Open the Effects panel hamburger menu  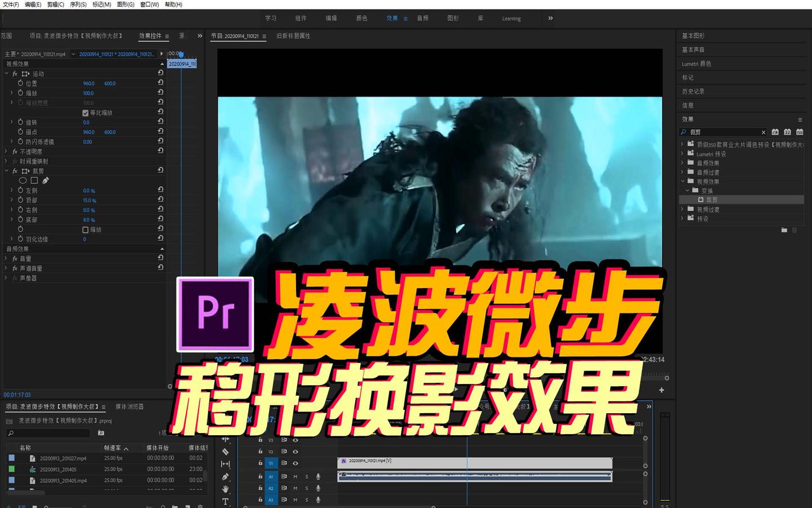click(800, 120)
